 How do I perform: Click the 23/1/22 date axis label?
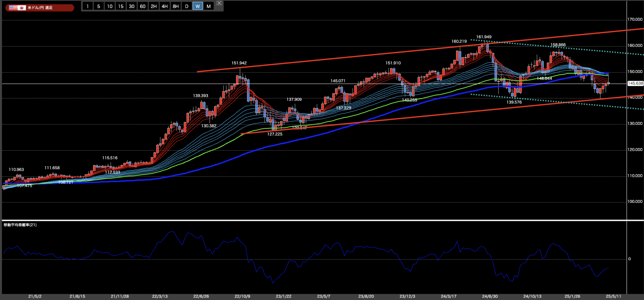coord(284,296)
